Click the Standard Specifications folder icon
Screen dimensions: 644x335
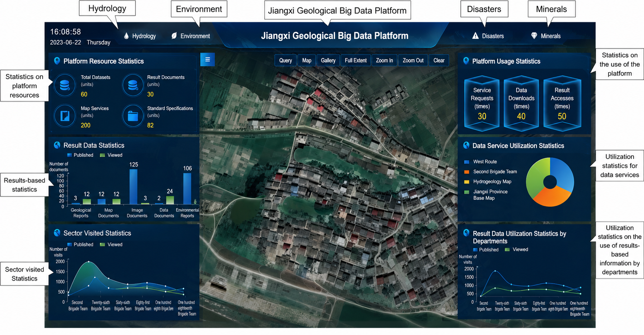click(133, 116)
